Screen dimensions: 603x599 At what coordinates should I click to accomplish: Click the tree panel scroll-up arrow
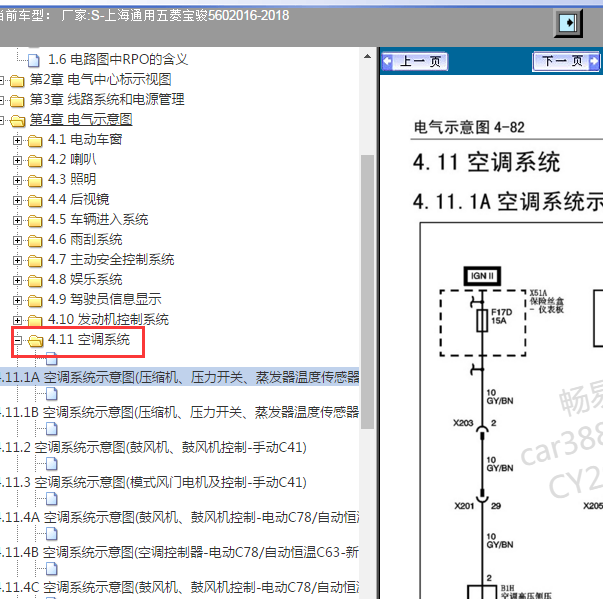pyautogui.click(x=367, y=57)
